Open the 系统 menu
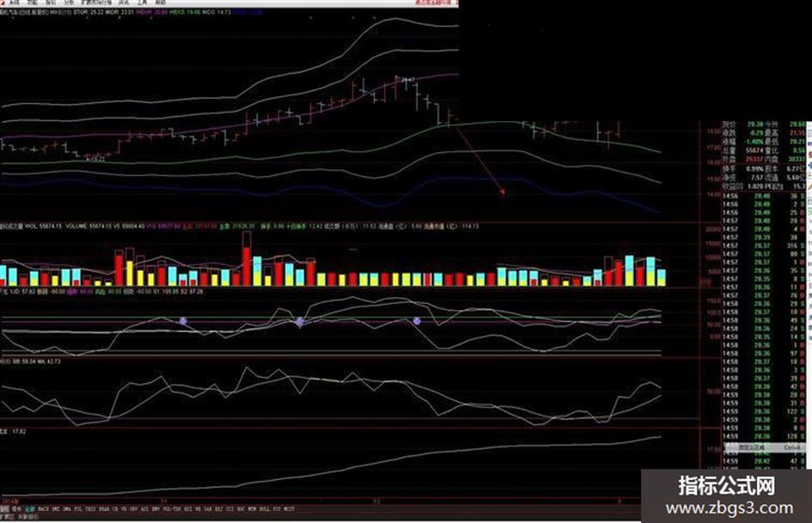 (x=15, y=3)
